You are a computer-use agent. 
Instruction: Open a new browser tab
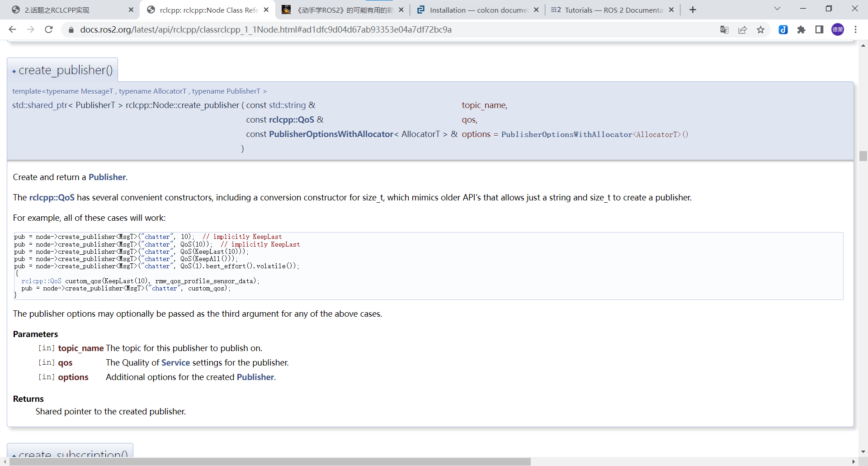[x=693, y=10]
